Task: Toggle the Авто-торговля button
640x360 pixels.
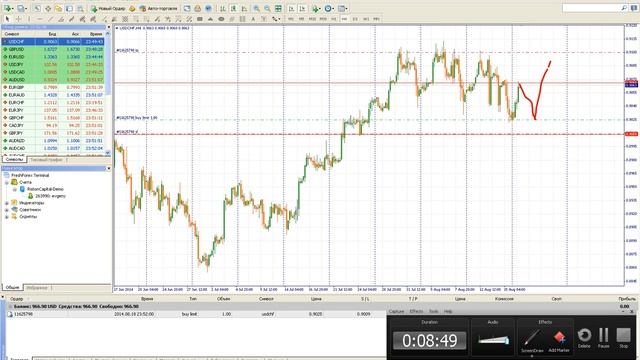Action: [158, 8]
